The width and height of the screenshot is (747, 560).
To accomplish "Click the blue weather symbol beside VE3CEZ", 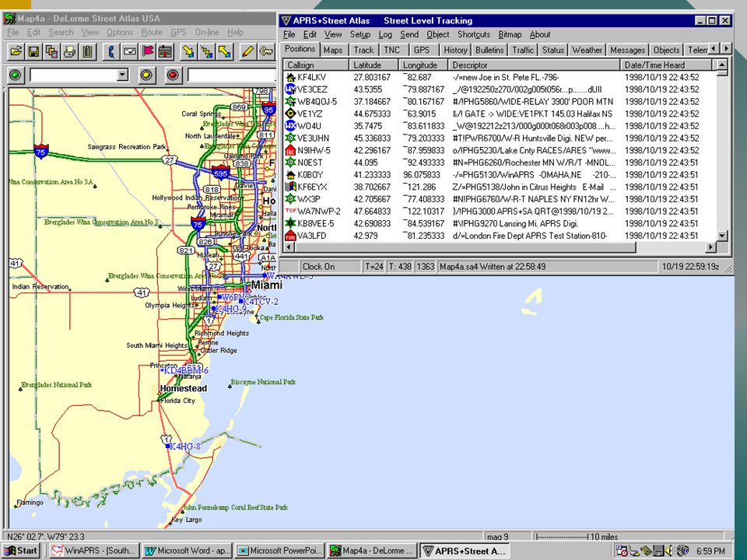I will coord(290,89).
